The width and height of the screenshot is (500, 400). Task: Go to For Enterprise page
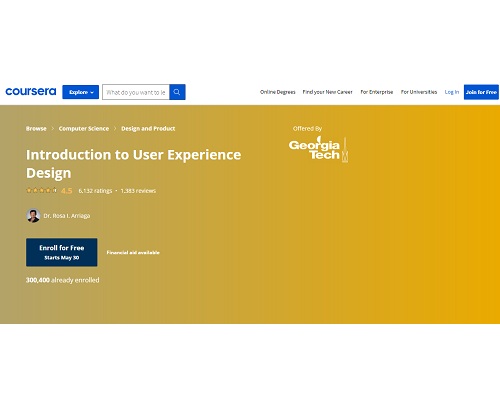click(x=377, y=92)
